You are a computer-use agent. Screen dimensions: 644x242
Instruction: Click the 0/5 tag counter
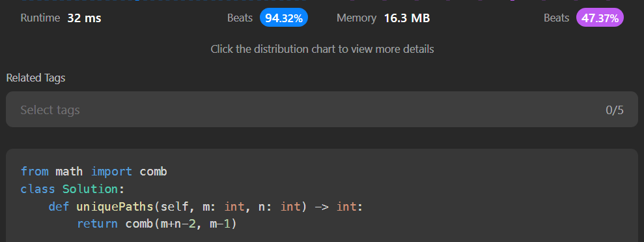pyautogui.click(x=615, y=110)
